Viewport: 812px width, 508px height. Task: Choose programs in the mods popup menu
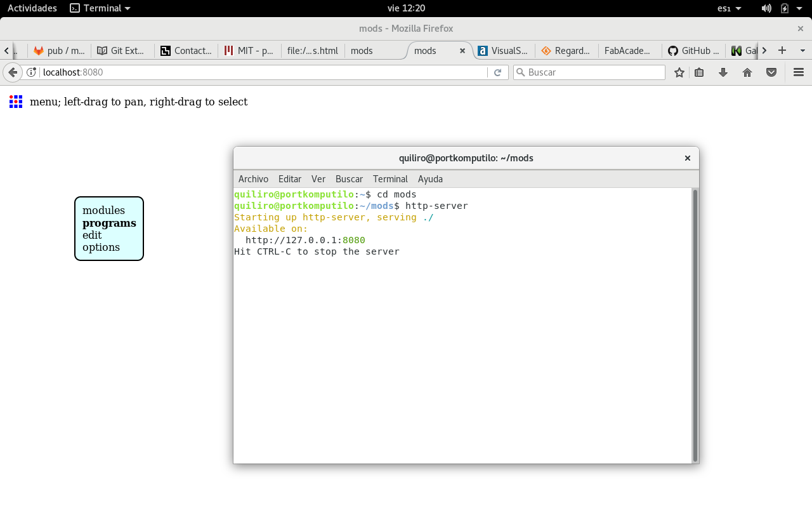pos(109,223)
